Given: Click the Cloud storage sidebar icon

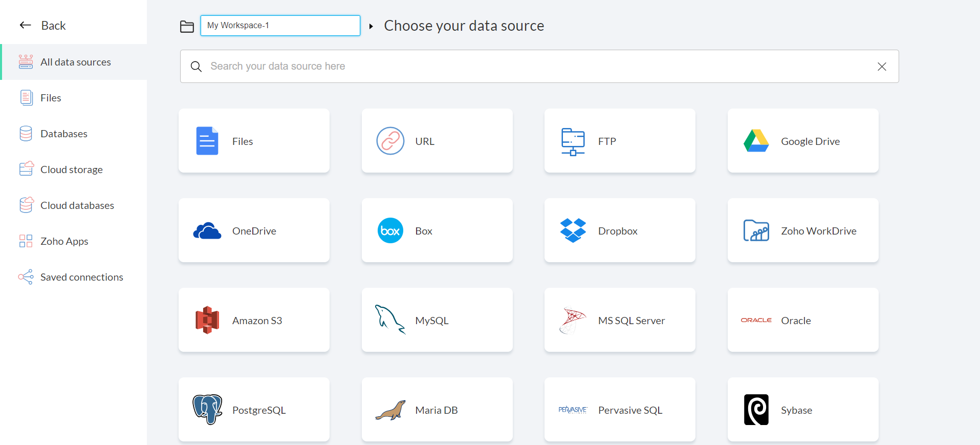Looking at the screenshot, I should point(26,169).
